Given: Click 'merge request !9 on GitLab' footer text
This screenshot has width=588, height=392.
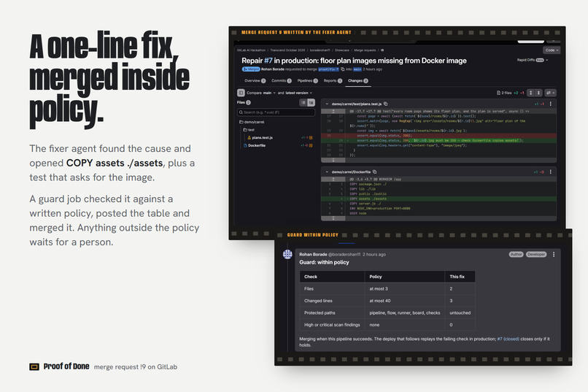Looking at the screenshot, I should (136, 367).
